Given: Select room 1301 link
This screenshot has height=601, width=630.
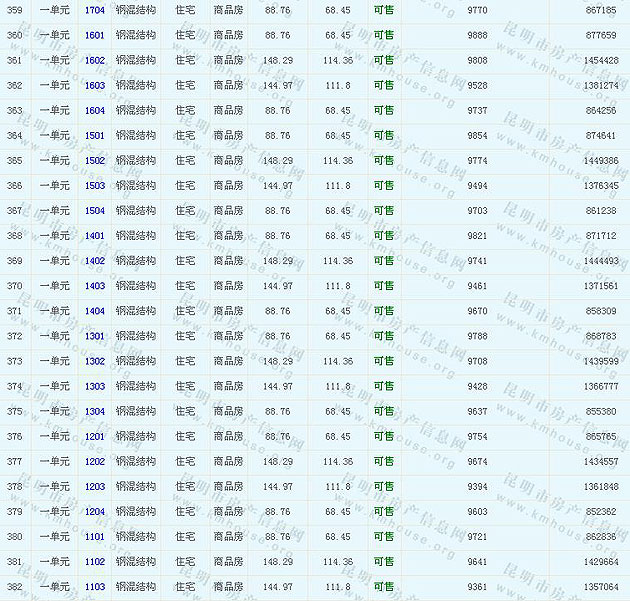Looking at the screenshot, I should [x=95, y=336].
